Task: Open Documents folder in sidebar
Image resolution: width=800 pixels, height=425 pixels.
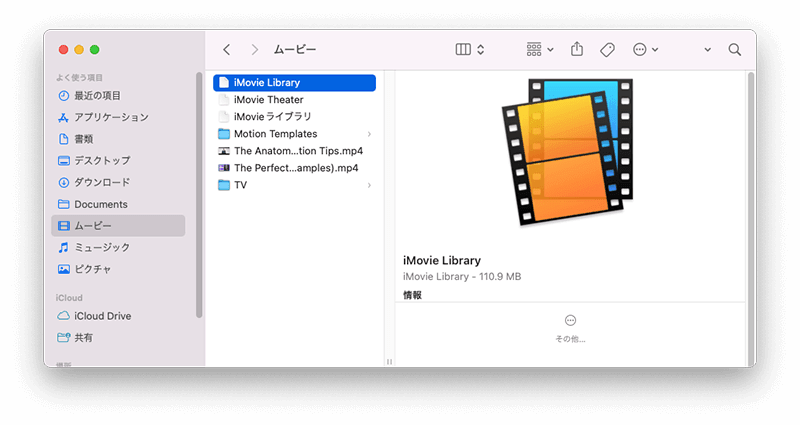Action: coord(118,204)
